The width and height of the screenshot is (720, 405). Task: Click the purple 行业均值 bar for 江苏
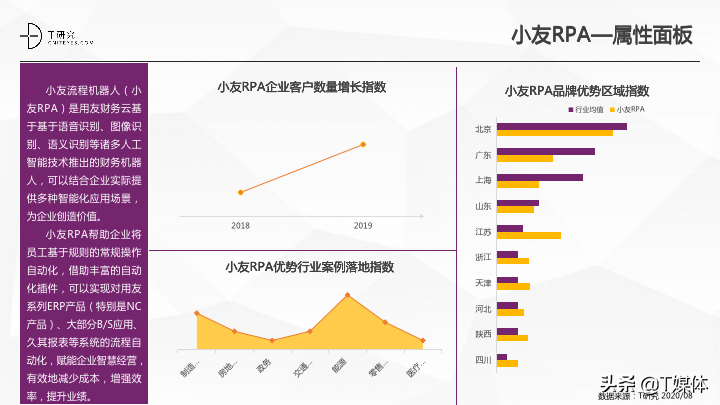coord(510,229)
